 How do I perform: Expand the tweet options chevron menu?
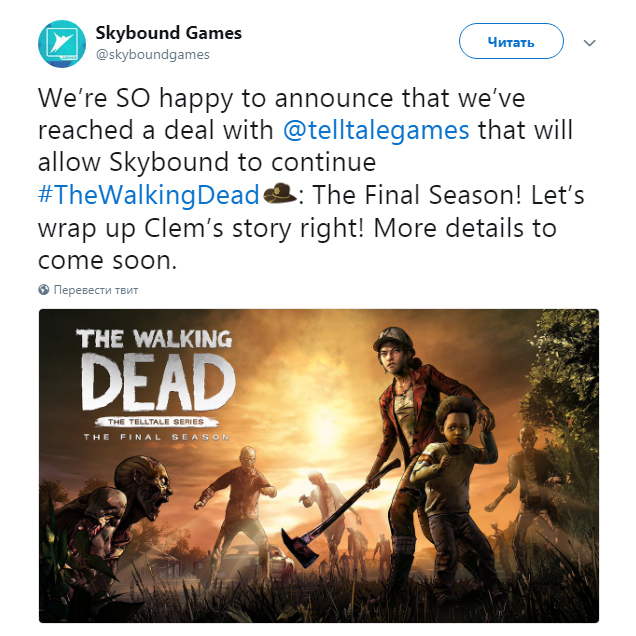(x=589, y=43)
